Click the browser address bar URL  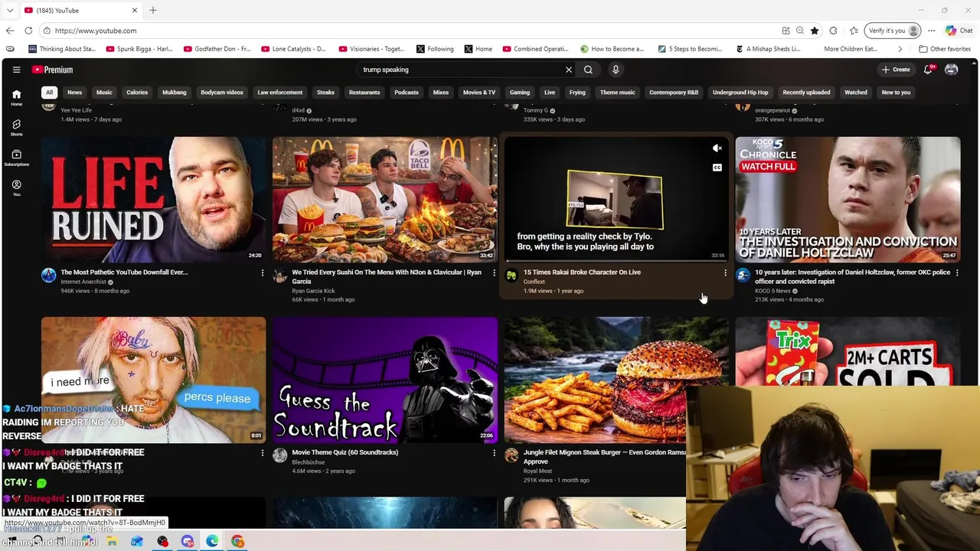pyautogui.click(x=96, y=31)
